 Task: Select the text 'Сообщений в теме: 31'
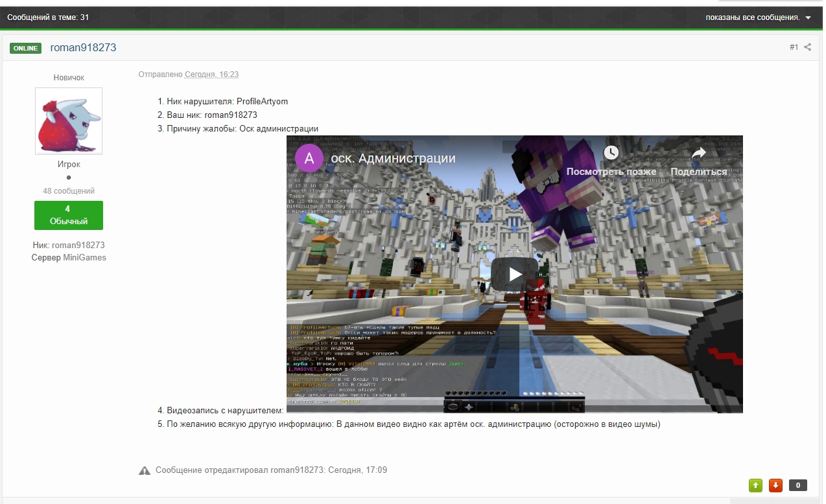(48, 17)
